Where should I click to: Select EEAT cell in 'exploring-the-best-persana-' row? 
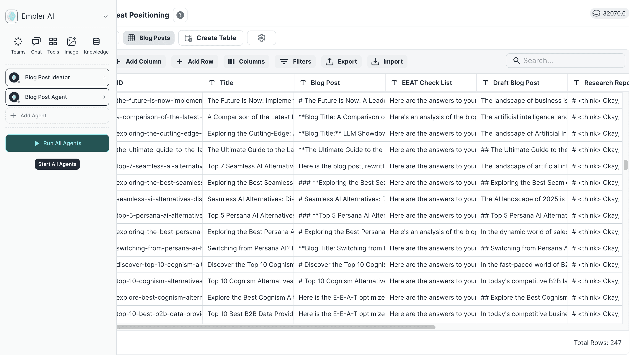point(430,232)
